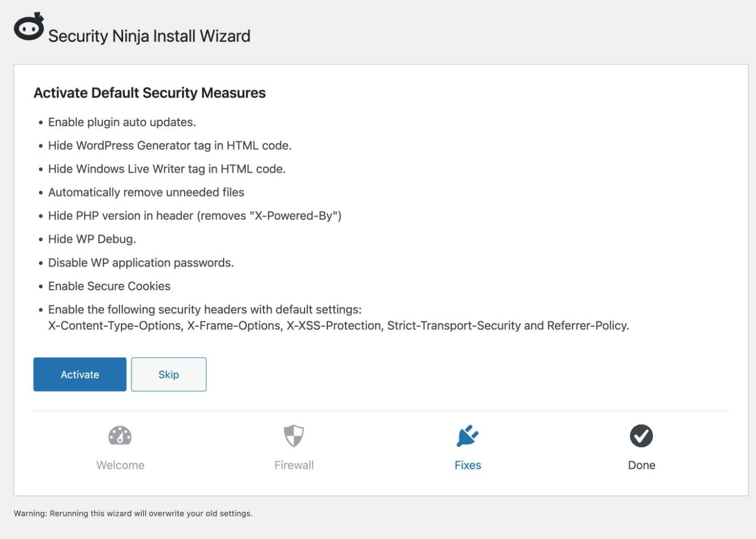The width and height of the screenshot is (756, 539).
Task: Click the 'Activate Default Security Measures' heading
Action: tap(150, 93)
